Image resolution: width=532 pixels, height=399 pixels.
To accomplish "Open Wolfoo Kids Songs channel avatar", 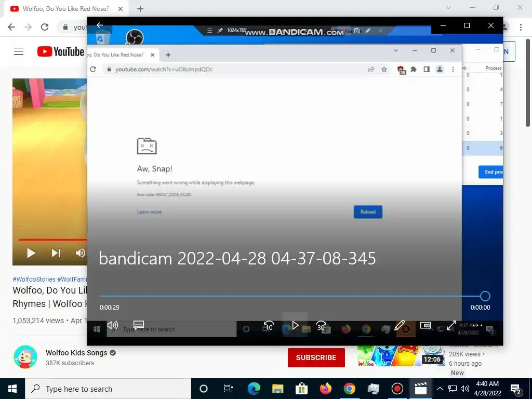I will pyautogui.click(x=25, y=357).
